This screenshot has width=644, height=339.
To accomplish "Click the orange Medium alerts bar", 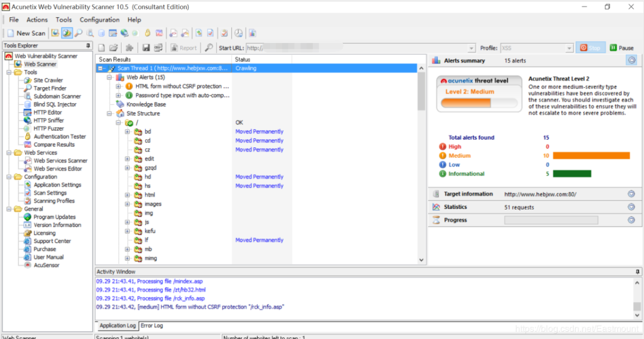I will [x=591, y=156].
